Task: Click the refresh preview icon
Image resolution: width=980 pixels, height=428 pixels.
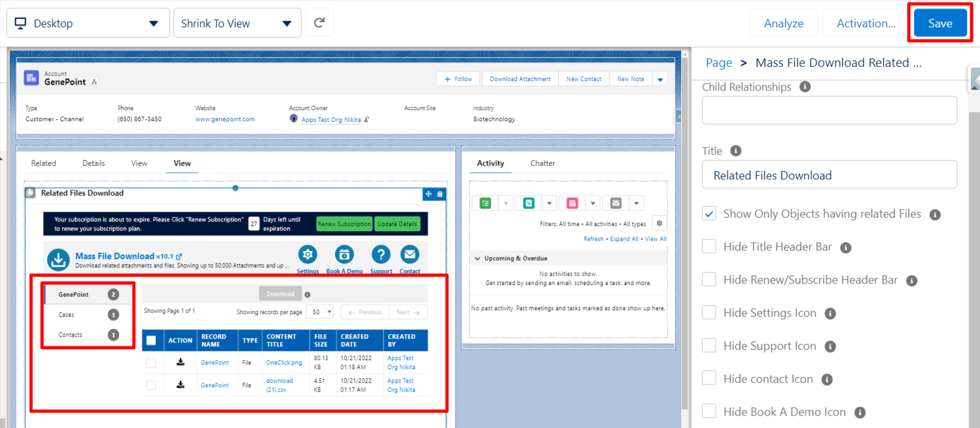Action: (320, 23)
